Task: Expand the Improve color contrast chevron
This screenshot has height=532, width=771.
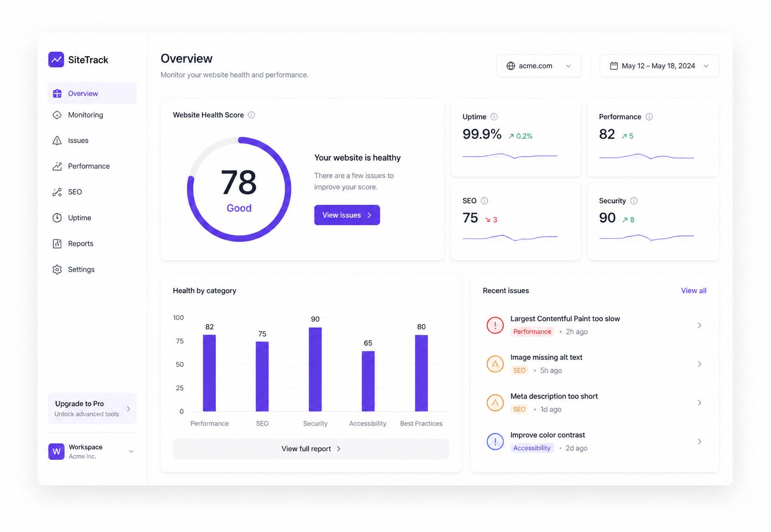Action: click(700, 441)
